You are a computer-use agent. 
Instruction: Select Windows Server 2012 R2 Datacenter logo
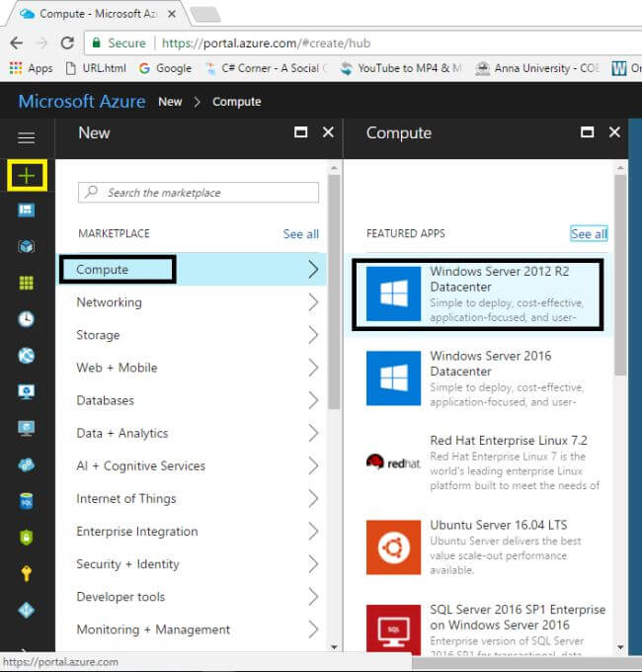click(x=393, y=294)
